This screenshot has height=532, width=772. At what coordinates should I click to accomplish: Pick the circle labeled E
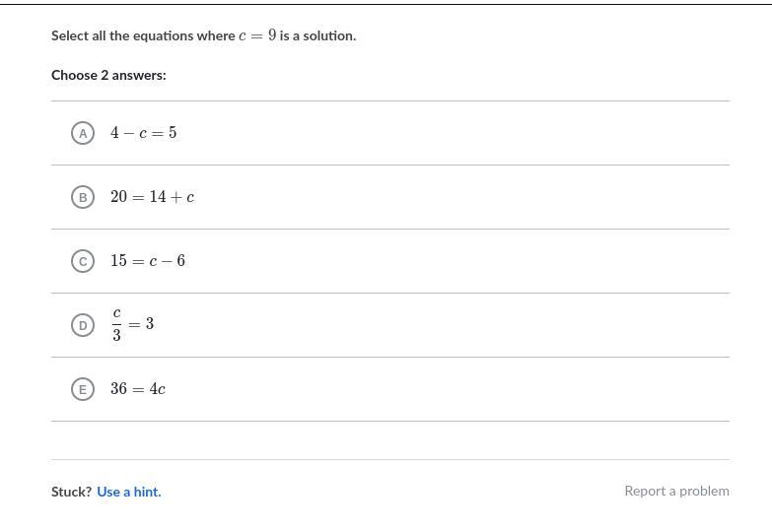(x=83, y=389)
